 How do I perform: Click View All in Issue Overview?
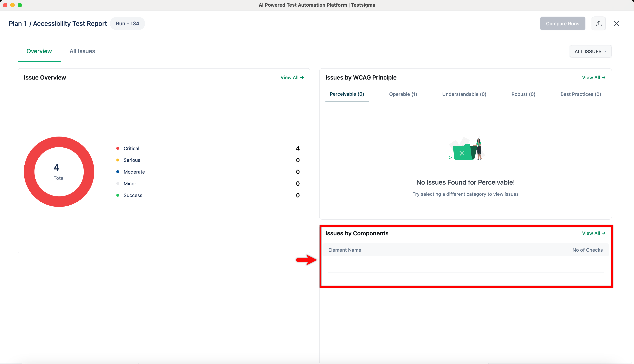tap(292, 78)
